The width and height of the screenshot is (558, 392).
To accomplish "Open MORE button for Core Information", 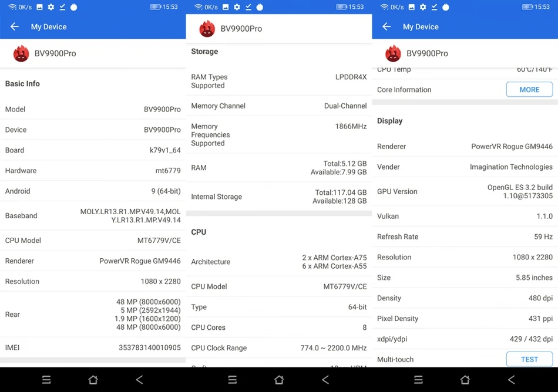I will [x=529, y=90].
